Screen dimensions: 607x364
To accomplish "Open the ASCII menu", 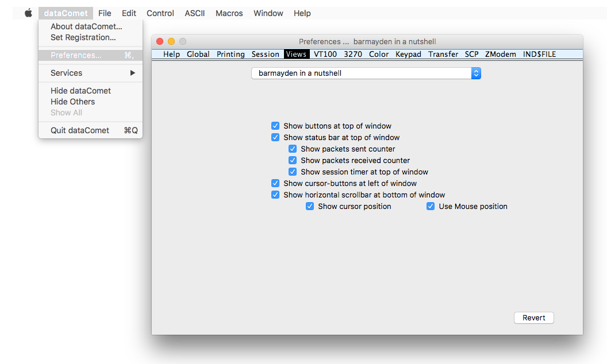I will [x=195, y=13].
